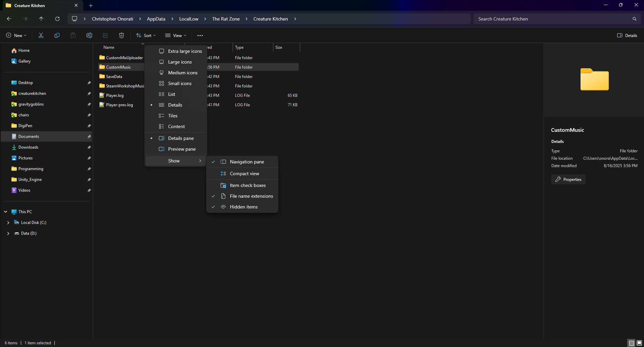Image resolution: width=644 pixels, height=347 pixels.
Task: Click Christopher Onorati breadcrumb
Action: (x=112, y=19)
